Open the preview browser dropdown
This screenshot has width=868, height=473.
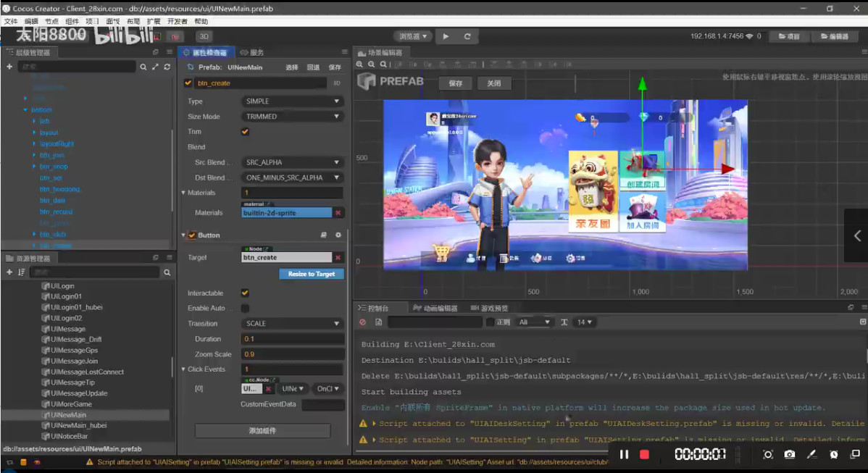[x=413, y=36]
